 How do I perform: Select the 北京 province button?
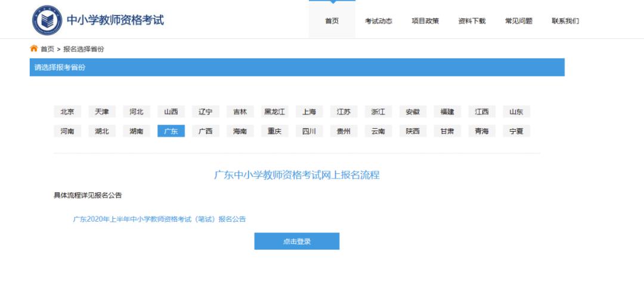[67, 111]
